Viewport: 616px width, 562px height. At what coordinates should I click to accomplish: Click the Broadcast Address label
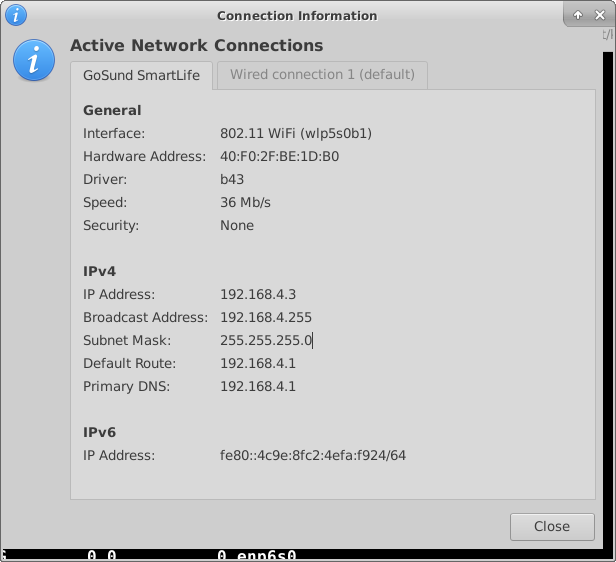(x=145, y=317)
